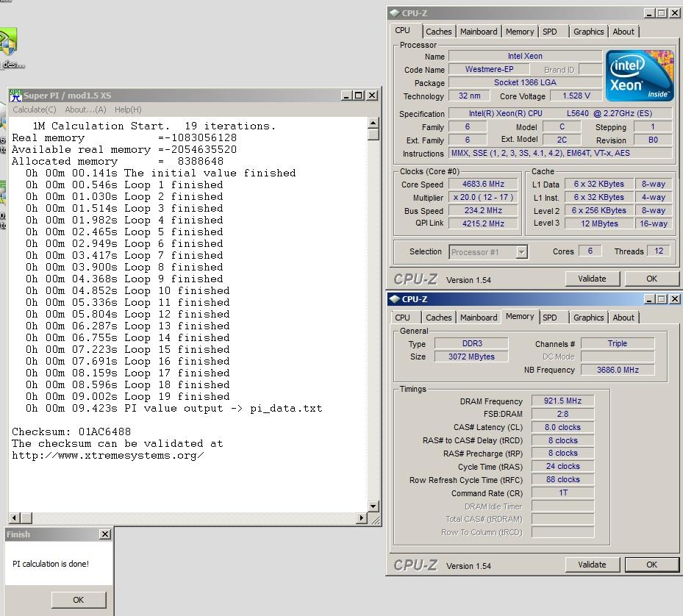Click the Super PI vertical scrollbar thumb
Viewport: 683px width, 616px height.
[x=373, y=135]
